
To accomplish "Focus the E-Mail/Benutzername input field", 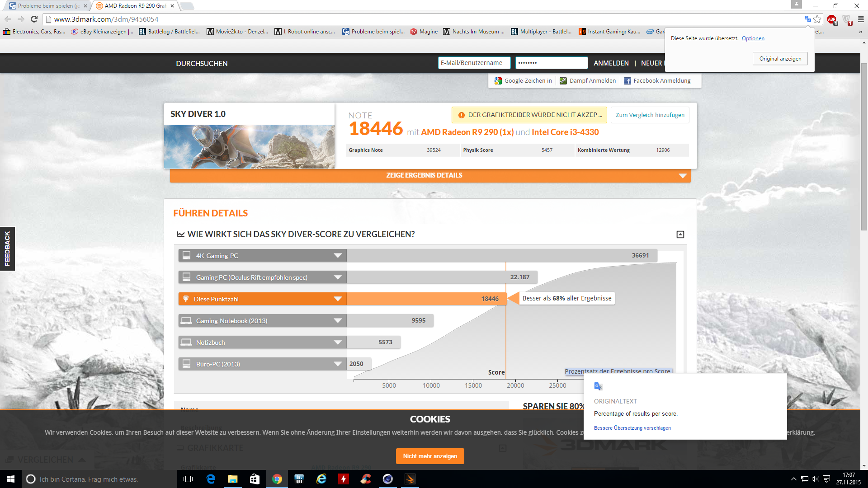I will [x=474, y=63].
